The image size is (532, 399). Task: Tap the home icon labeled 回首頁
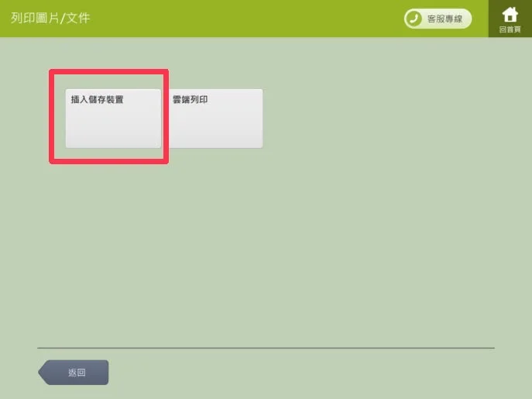pos(510,19)
